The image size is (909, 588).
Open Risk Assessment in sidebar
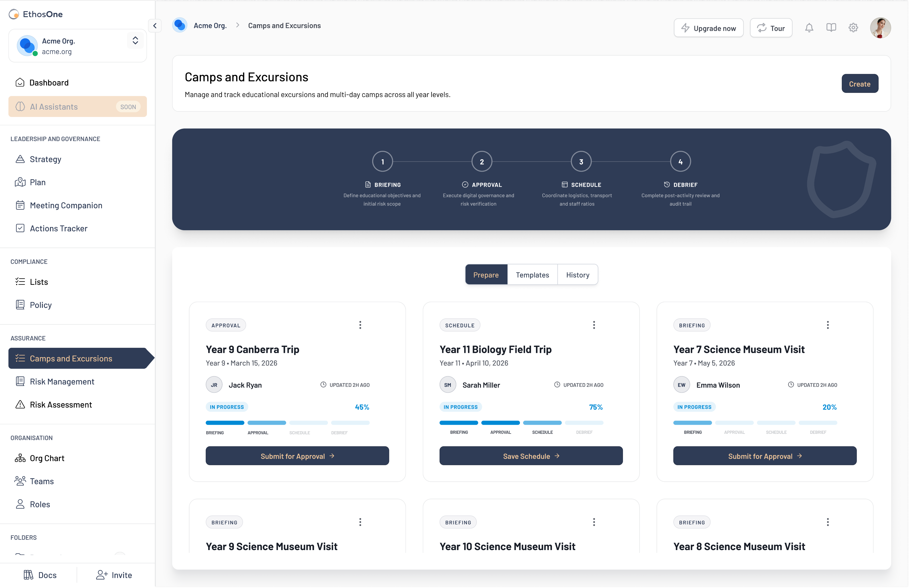coord(61,405)
